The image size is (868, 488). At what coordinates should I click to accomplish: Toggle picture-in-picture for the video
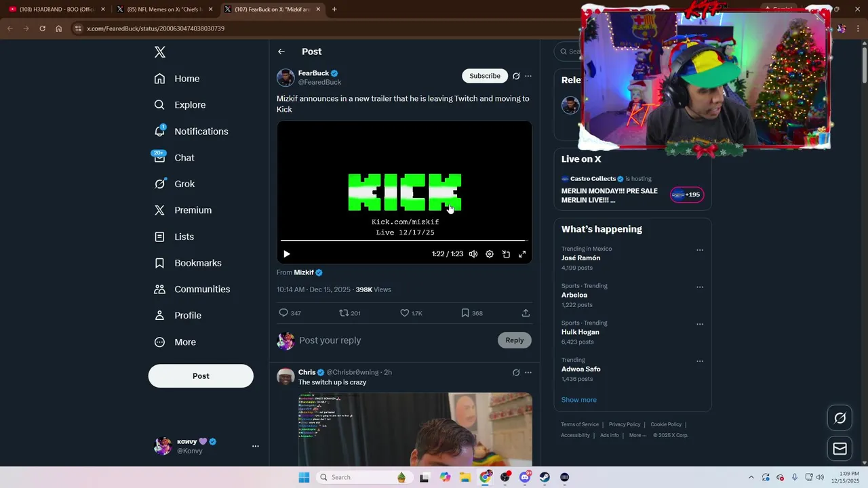point(506,254)
